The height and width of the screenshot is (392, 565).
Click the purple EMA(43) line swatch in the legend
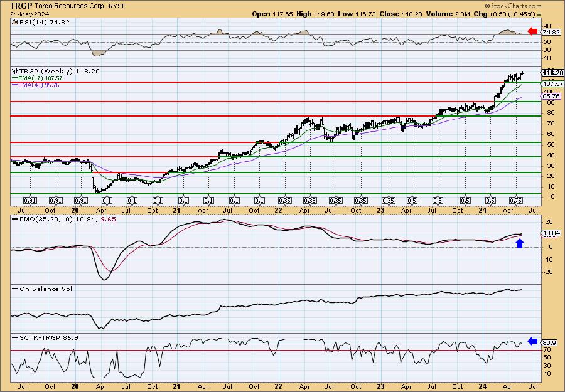(15, 85)
